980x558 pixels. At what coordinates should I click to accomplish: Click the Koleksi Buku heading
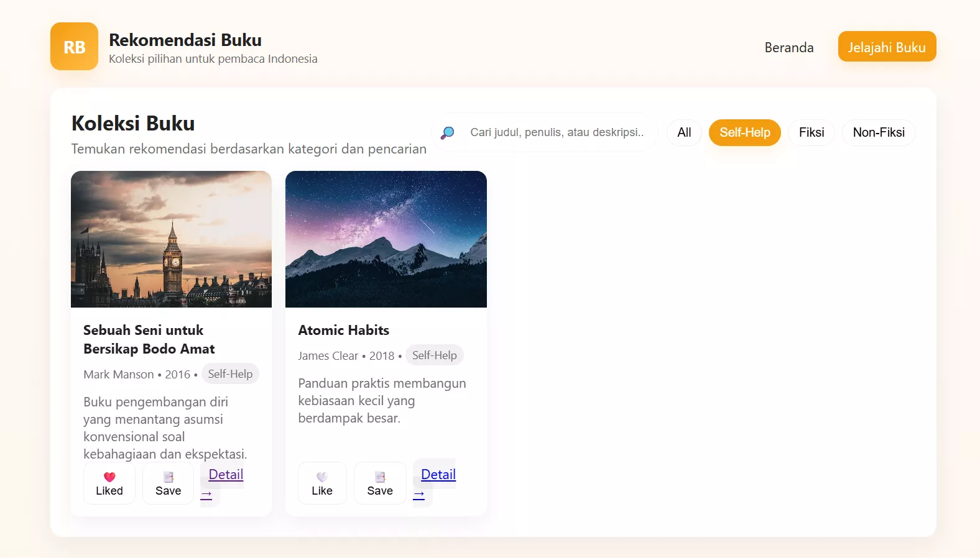tap(133, 123)
